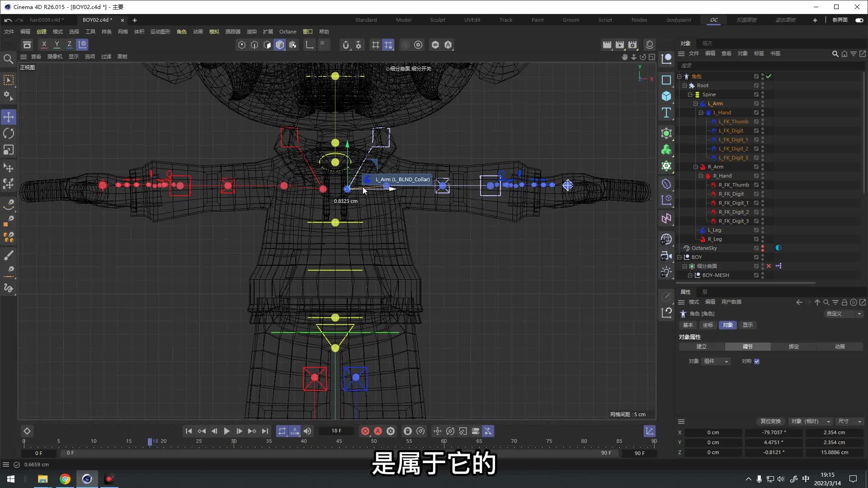The width and height of the screenshot is (868, 488).
Task: Click the render to picture viewer icon
Action: click(620, 45)
